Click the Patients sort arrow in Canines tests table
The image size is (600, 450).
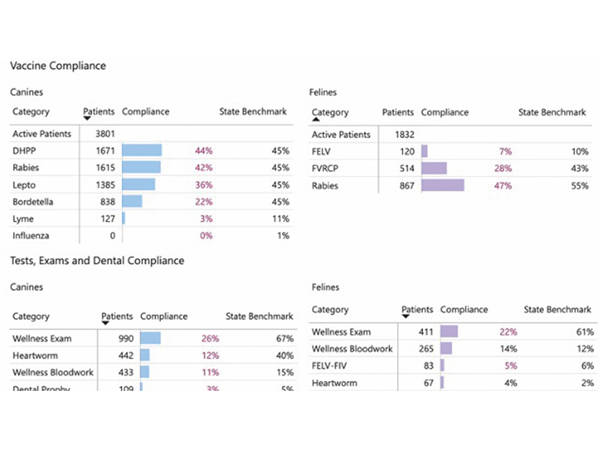(106, 322)
